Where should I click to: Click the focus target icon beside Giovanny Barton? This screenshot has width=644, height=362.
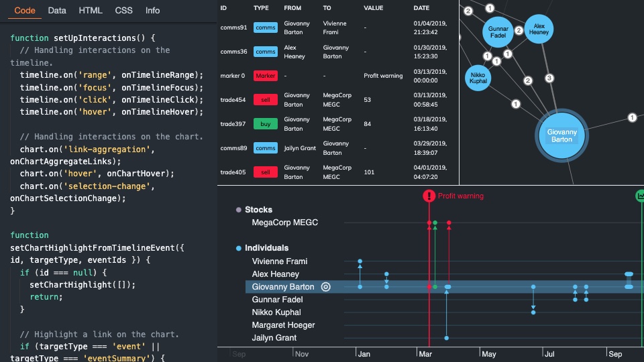tap(326, 287)
